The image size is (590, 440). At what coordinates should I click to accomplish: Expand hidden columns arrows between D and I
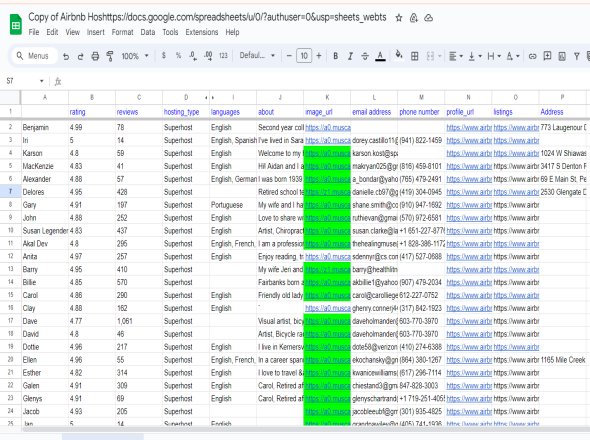pos(210,97)
